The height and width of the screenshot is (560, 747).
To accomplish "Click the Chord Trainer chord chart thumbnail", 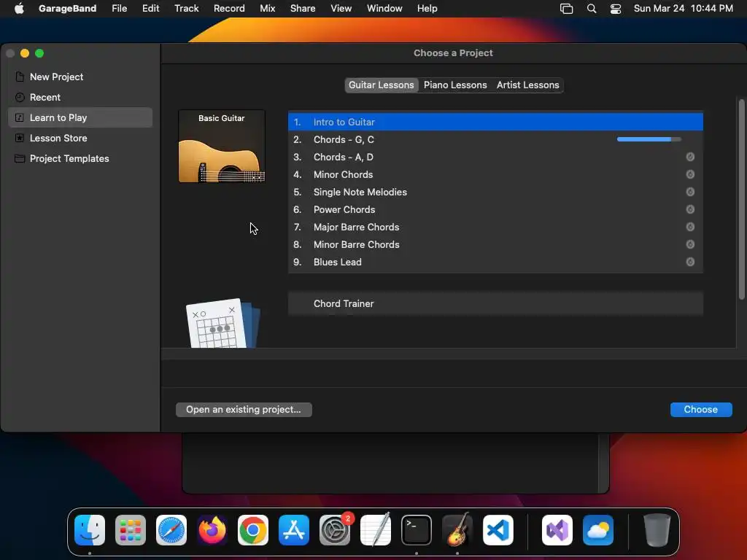I will 222,323.
